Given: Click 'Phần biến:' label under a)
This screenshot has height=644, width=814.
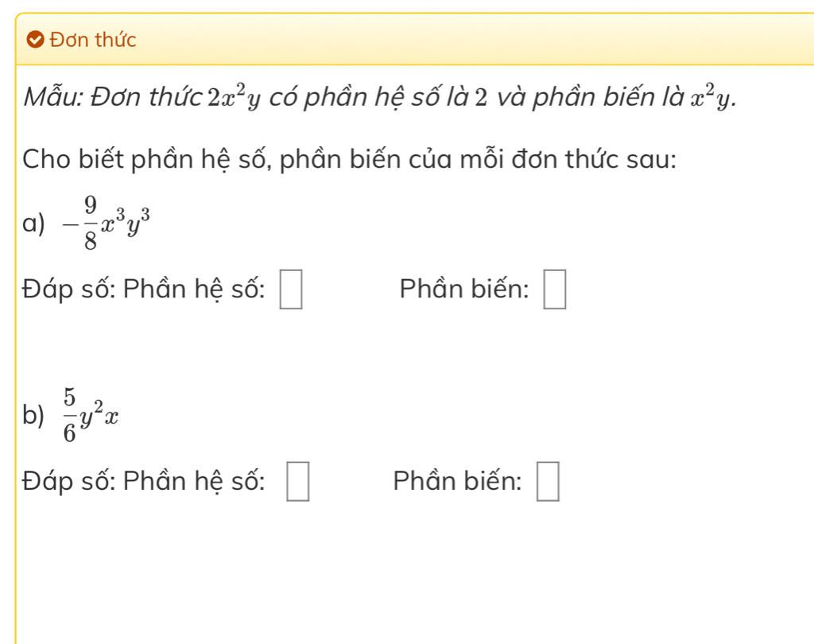Looking at the screenshot, I should click(x=464, y=289).
